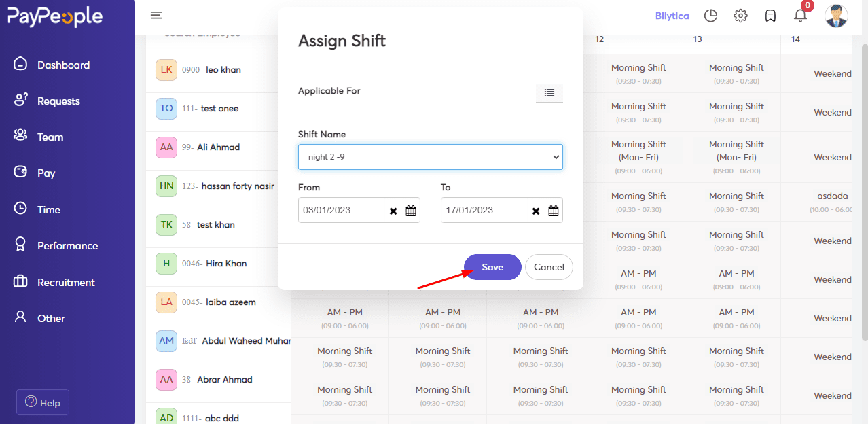The height and width of the screenshot is (424, 868).
Task: Cancel the Assign Shift dialog
Action: click(549, 267)
